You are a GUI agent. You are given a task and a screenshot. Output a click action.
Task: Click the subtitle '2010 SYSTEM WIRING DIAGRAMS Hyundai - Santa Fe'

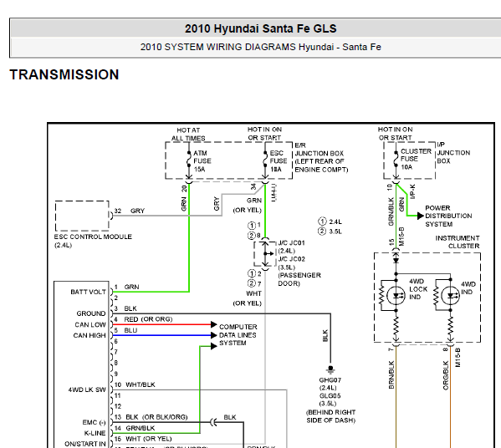261,47
